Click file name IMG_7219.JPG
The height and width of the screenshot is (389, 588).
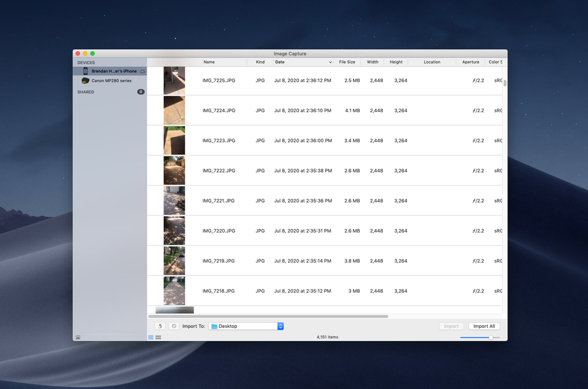(219, 261)
